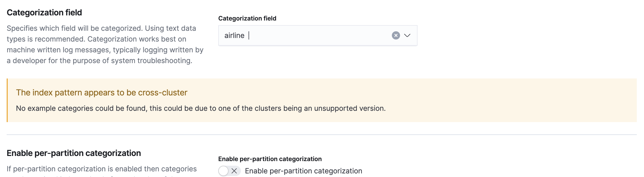Click the small bold 'Categorization field' form label

(x=247, y=18)
